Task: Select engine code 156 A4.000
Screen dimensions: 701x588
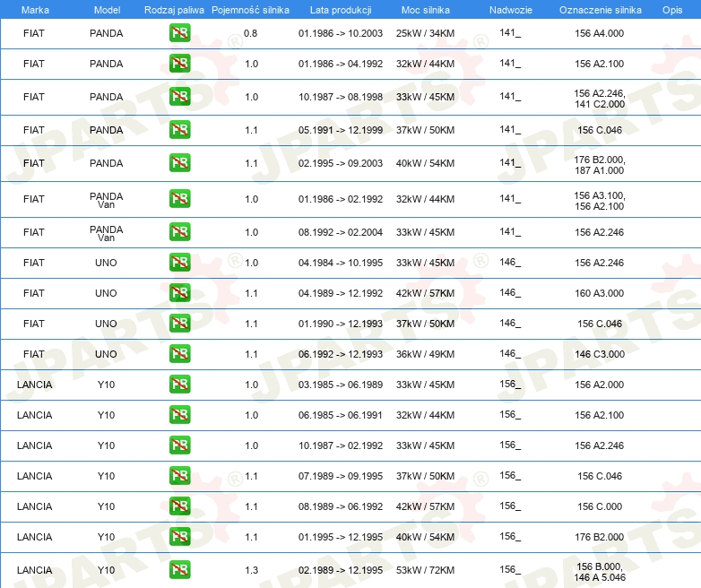Action: [x=599, y=33]
